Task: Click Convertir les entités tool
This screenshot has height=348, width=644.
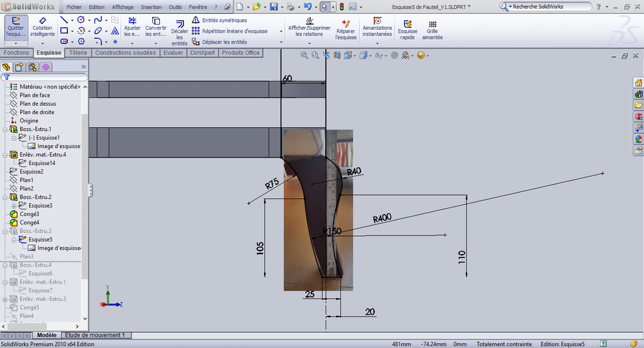Action: [x=156, y=27]
